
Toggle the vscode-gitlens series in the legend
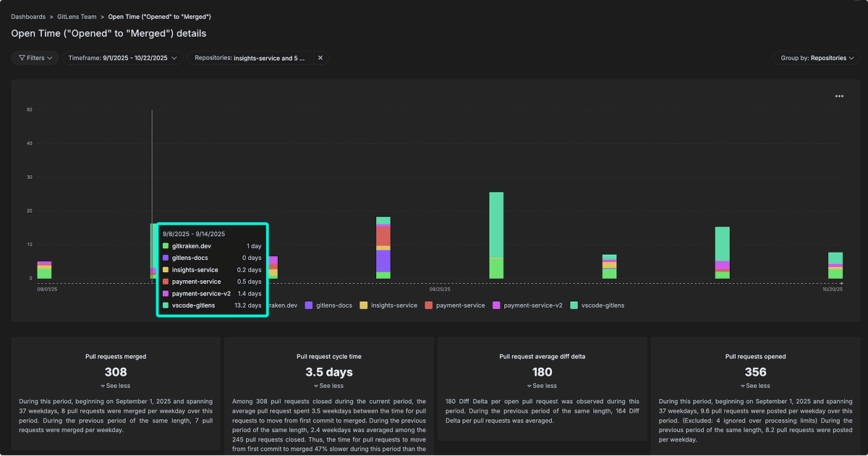[597, 305]
